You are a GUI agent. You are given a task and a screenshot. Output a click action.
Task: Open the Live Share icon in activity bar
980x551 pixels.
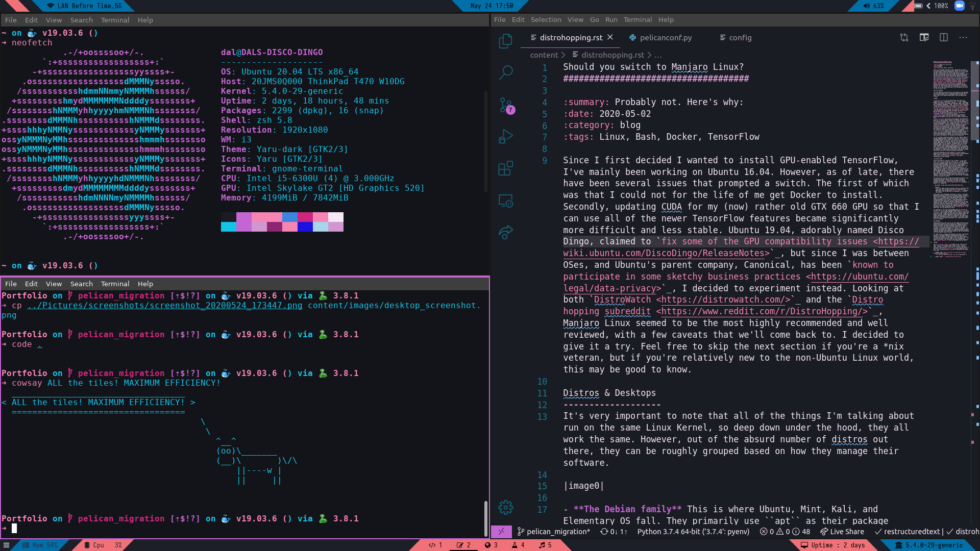pos(505,233)
